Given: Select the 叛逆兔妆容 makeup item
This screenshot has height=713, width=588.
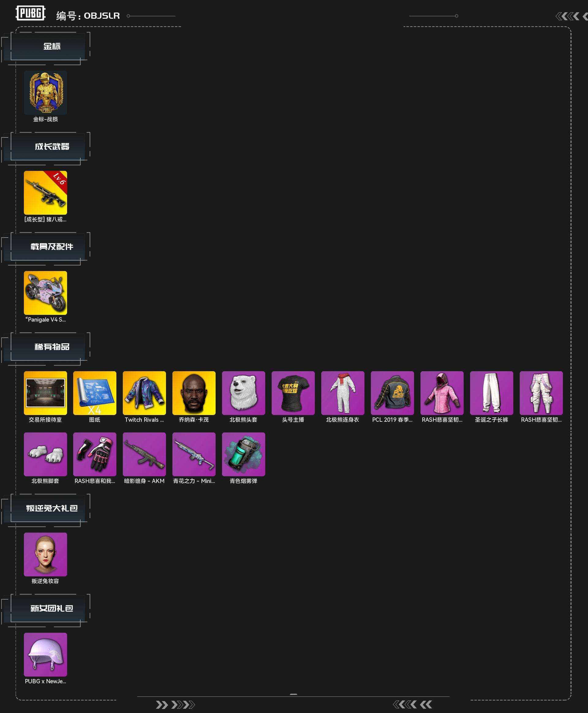Looking at the screenshot, I should pyautogui.click(x=45, y=554).
